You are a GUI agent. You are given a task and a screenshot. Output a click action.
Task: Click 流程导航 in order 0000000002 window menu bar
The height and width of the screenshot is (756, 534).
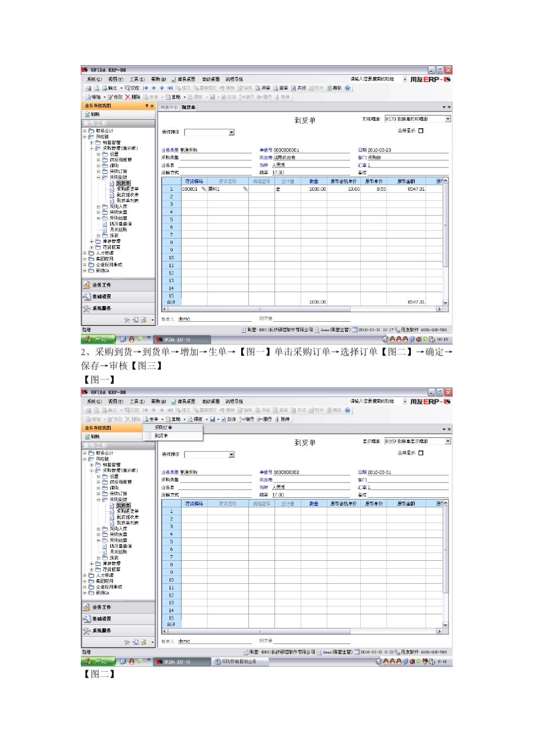pyautogui.click(x=234, y=402)
